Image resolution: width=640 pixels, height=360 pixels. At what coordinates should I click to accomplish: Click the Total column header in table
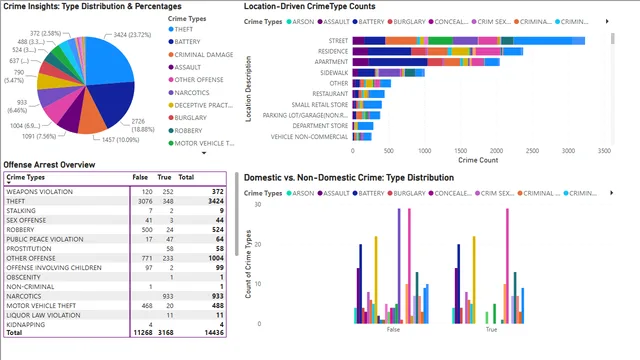pyautogui.click(x=186, y=177)
